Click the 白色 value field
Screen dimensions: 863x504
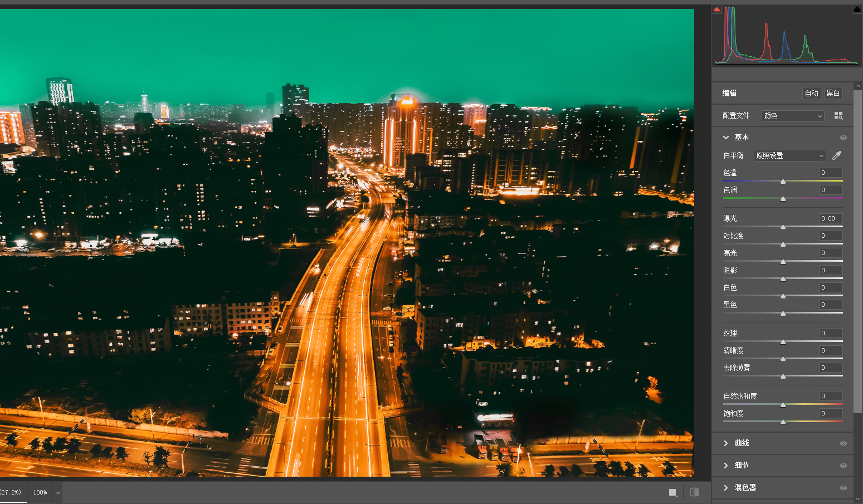(x=831, y=287)
